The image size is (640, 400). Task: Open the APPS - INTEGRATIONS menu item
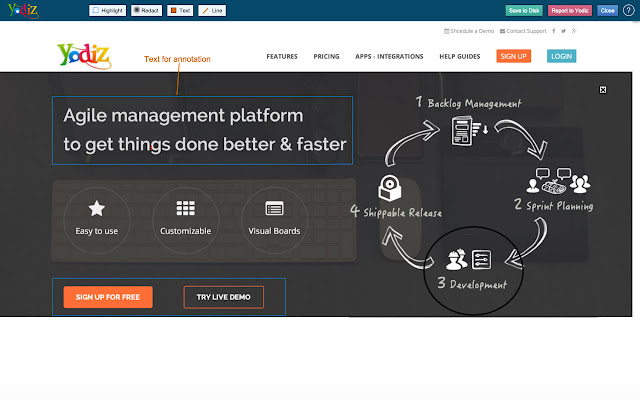pyautogui.click(x=389, y=56)
